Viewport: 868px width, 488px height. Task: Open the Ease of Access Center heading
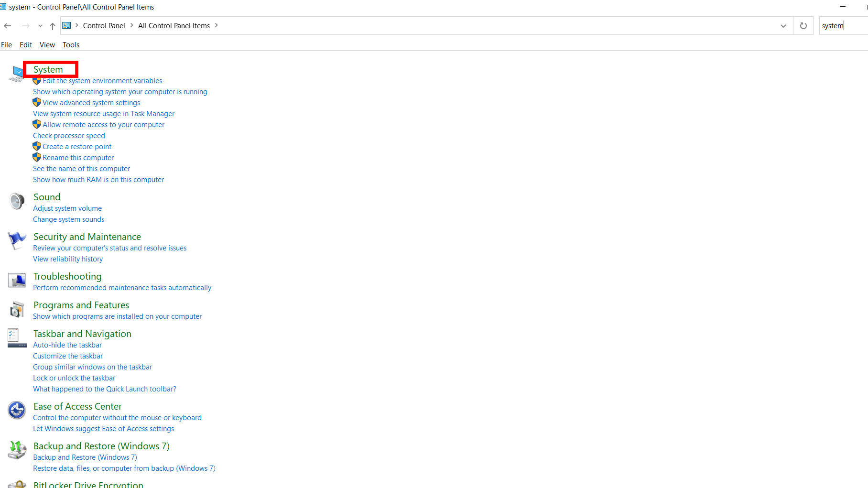[77, 406]
